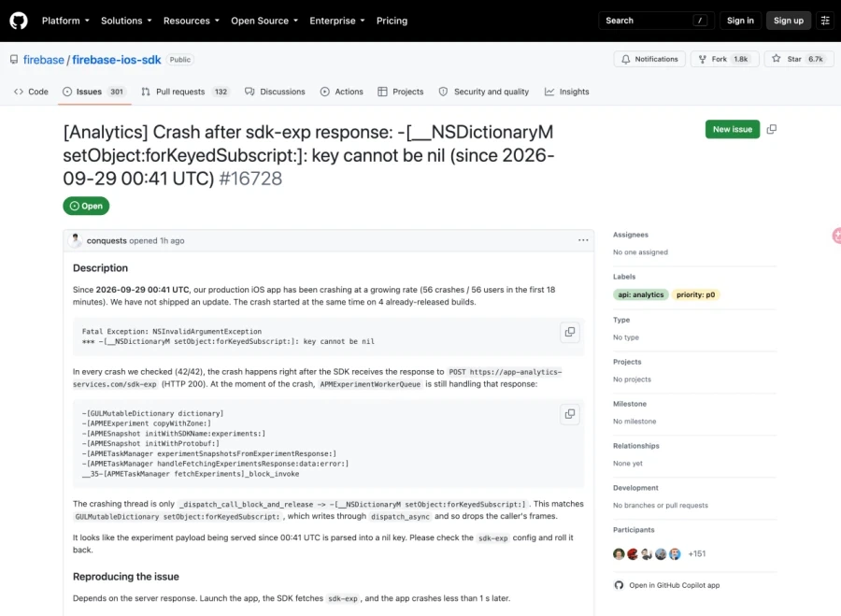Viewport: 841px width, 616px height.
Task: Click the repository book icon
Action: (x=14, y=60)
